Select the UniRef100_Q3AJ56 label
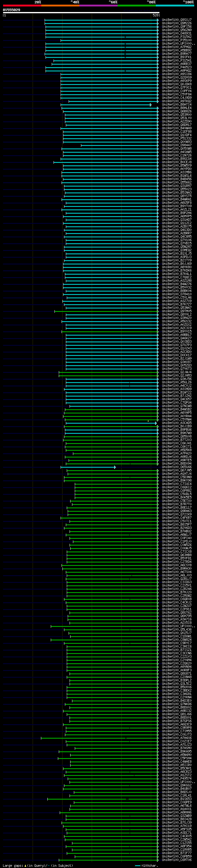197x868 pixels. (177, 379)
